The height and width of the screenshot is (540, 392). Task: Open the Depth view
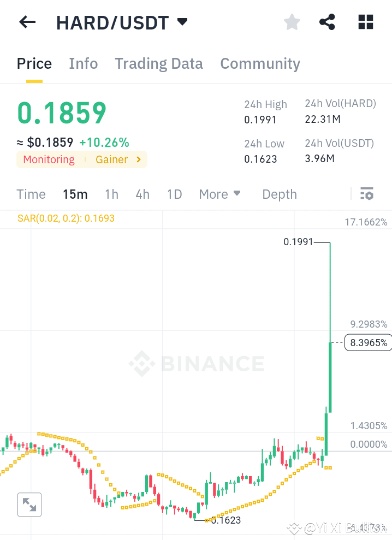click(279, 194)
